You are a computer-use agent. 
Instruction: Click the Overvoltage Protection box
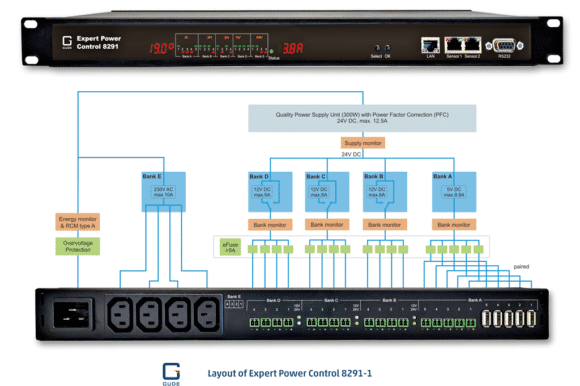coord(78,246)
